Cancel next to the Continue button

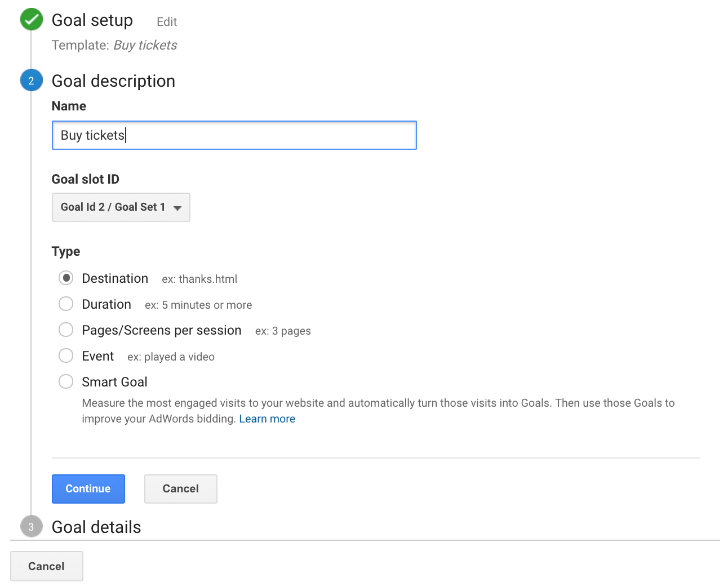coord(181,489)
